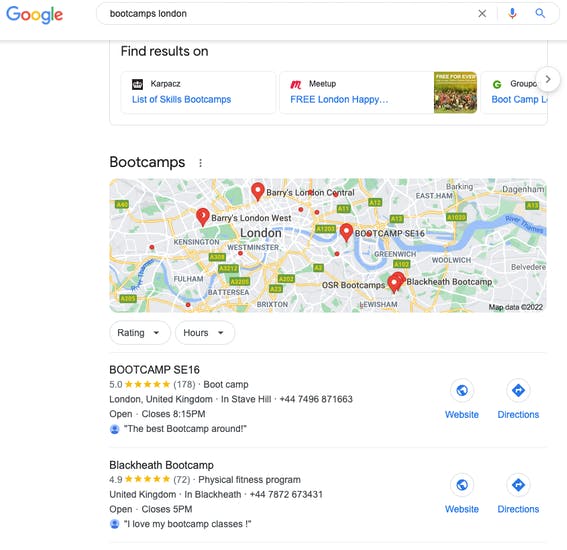Open the Hours filter dropdown
Viewport: 567px width, 550px height.
click(205, 333)
